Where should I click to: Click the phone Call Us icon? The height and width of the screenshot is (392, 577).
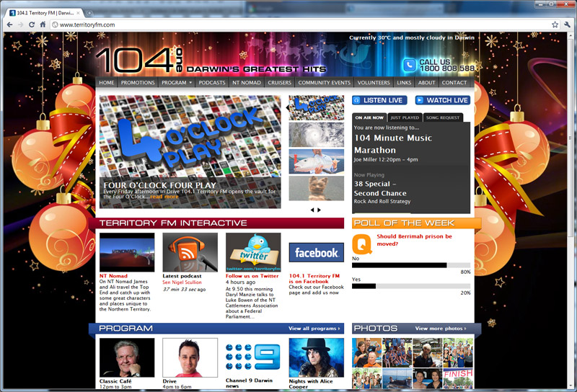pos(409,65)
